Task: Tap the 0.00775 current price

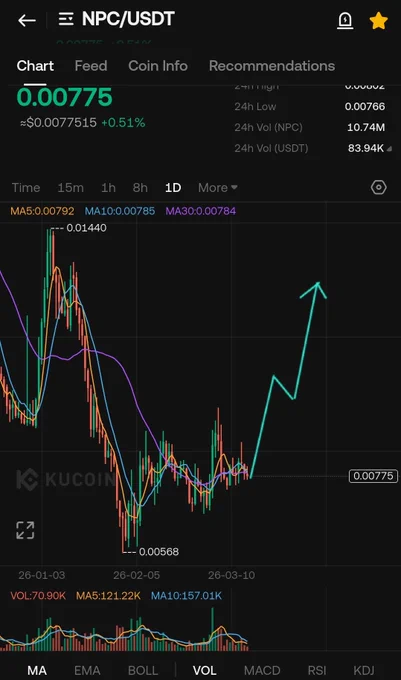Action: (x=64, y=97)
